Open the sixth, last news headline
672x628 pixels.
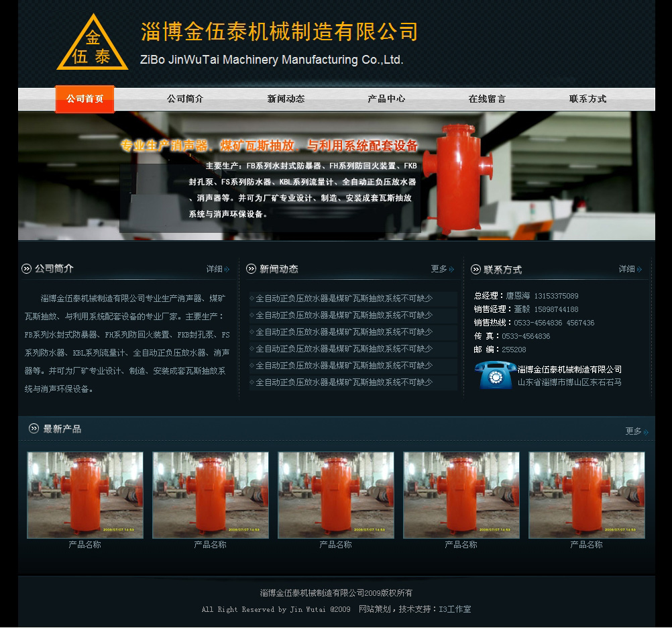pyautogui.click(x=344, y=382)
